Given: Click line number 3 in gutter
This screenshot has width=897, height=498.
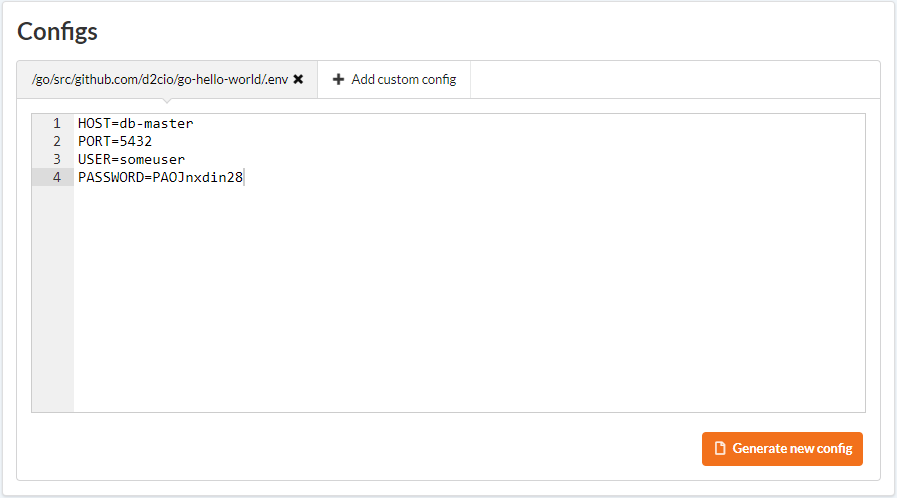Looking at the screenshot, I should click(x=57, y=160).
